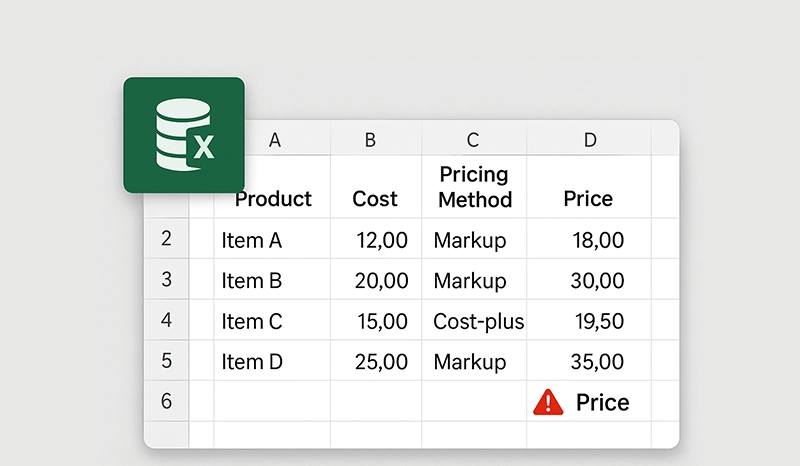Image resolution: width=800 pixels, height=466 pixels.
Task: Select row 4 header
Action: coord(166,320)
